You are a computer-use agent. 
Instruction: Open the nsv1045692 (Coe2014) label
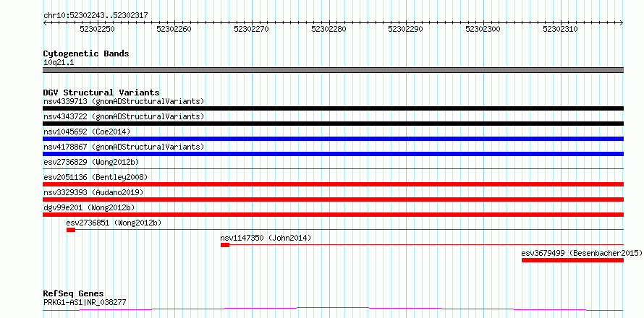point(87,132)
